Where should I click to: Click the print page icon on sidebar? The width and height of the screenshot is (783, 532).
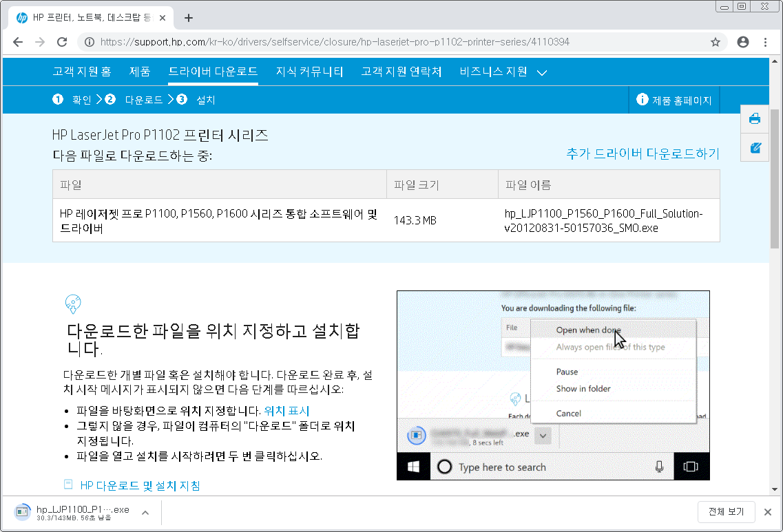(755, 119)
